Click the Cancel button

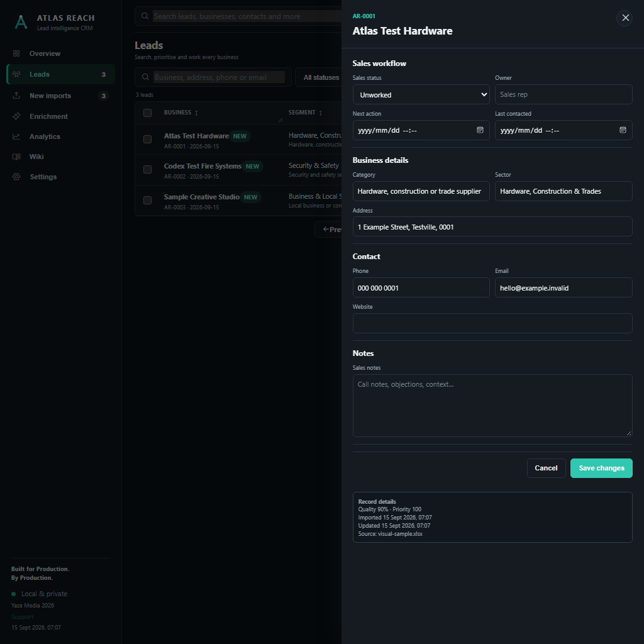click(x=547, y=469)
